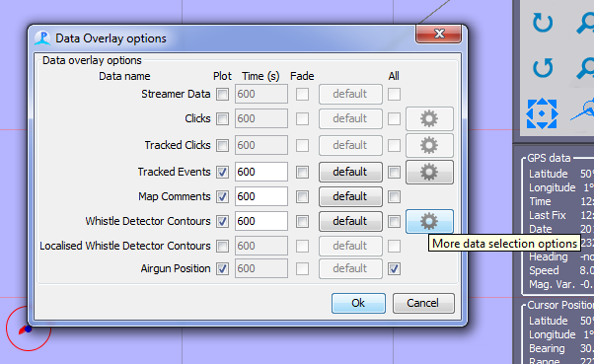
Task: Check All box for Tracked Events
Action: pos(394,173)
